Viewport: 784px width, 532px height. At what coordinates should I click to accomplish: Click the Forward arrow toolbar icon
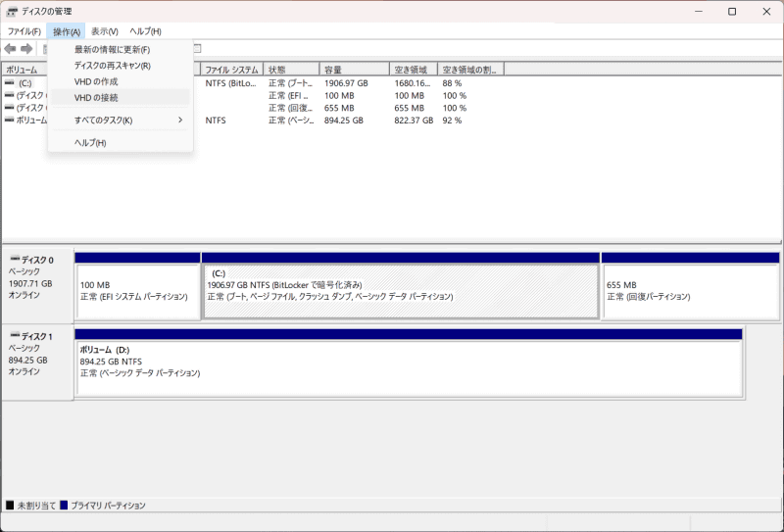pos(26,49)
